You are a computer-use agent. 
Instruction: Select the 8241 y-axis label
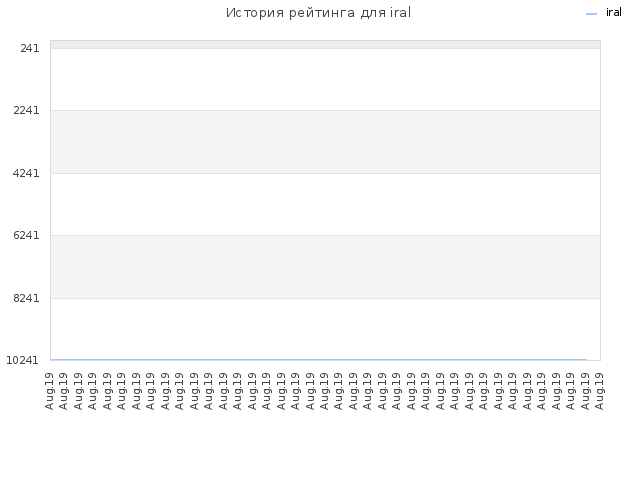coord(26,298)
